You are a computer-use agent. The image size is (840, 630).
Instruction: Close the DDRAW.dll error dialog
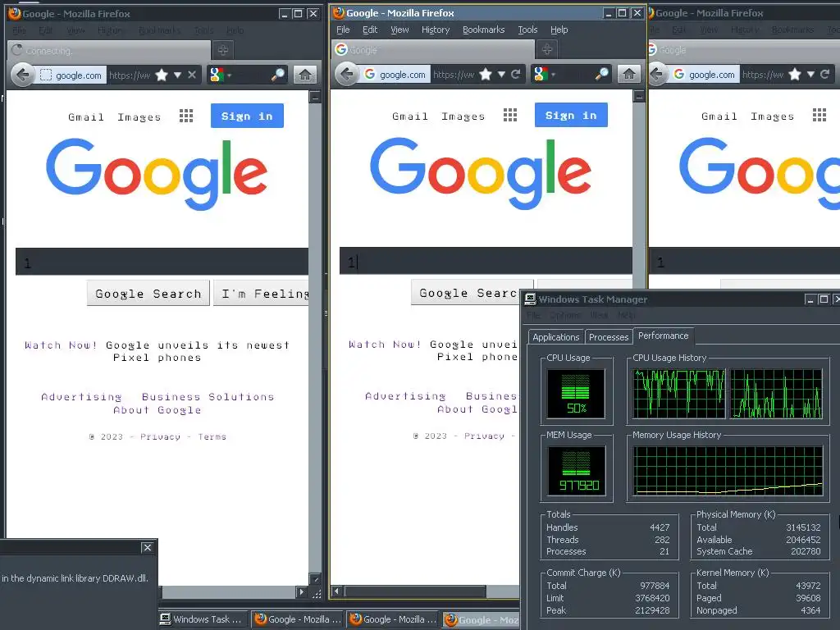point(148,547)
